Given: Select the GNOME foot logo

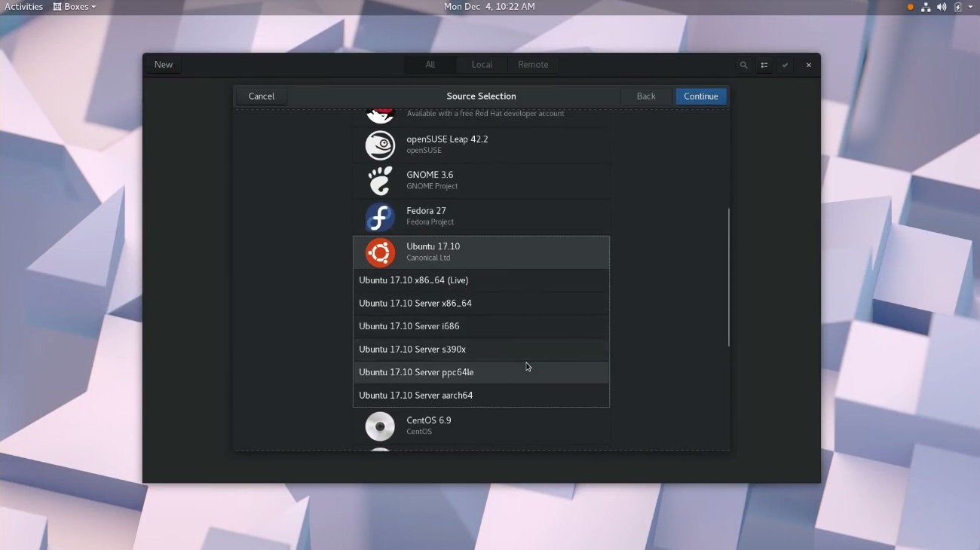Looking at the screenshot, I should [x=380, y=181].
